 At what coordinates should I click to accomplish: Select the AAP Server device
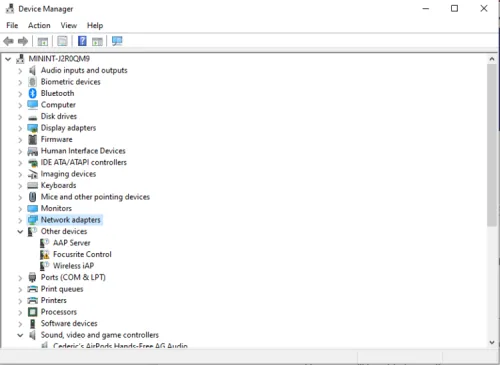click(72, 243)
